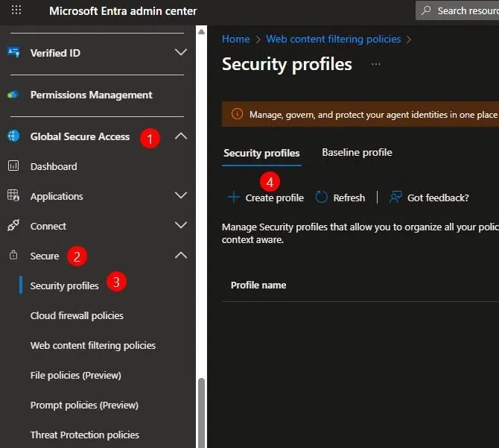Viewport: 499px width, 448px height.
Task: Expand the Applications chevron
Action: (181, 195)
